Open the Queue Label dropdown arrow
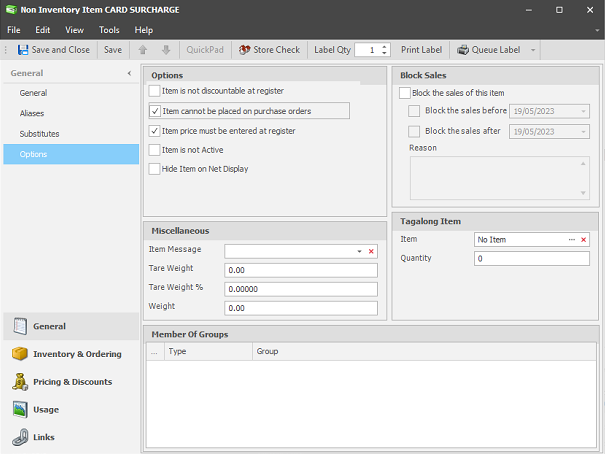 click(x=533, y=50)
